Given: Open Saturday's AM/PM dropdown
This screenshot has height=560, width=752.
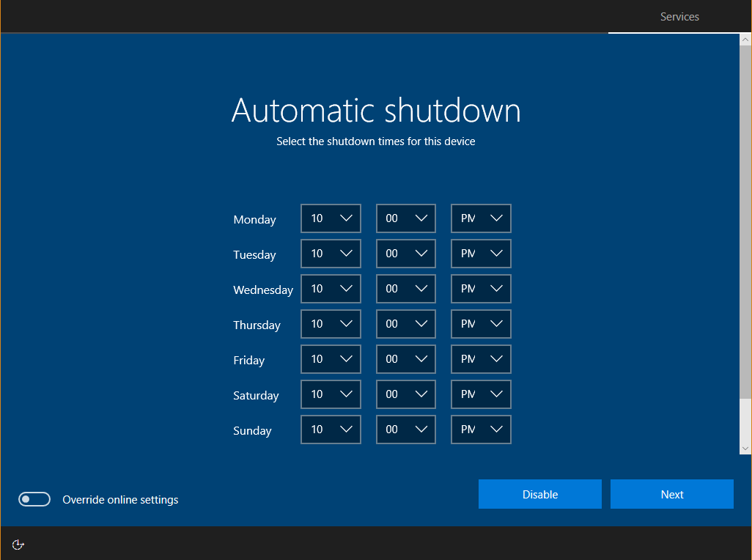Looking at the screenshot, I should [x=481, y=394].
